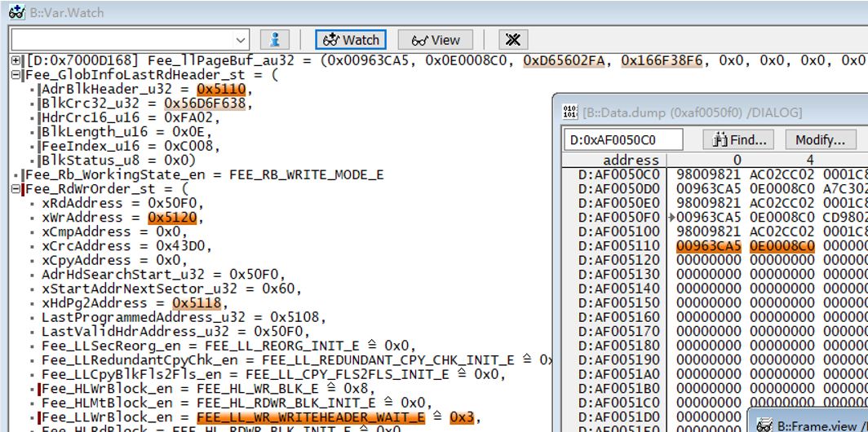
Task: Select the BlkLength_u16 = 0x0E row
Action: coord(126,132)
